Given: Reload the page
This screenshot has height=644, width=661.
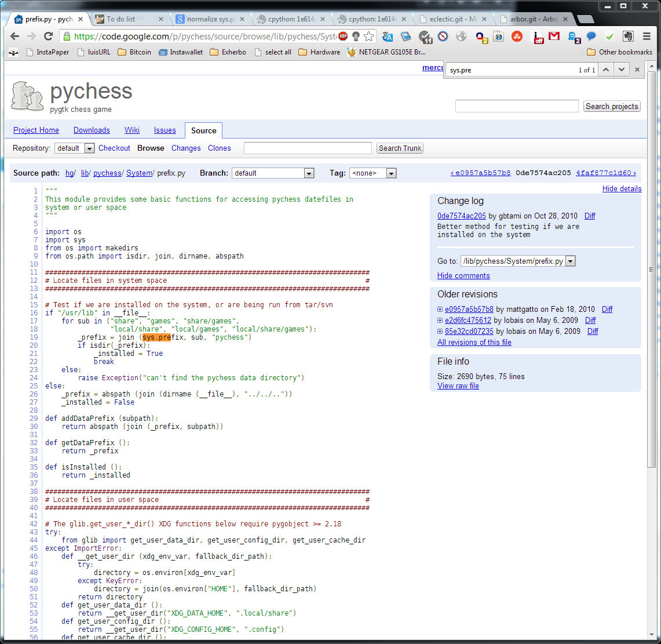Looking at the screenshot, I should (x=49, y=37).
